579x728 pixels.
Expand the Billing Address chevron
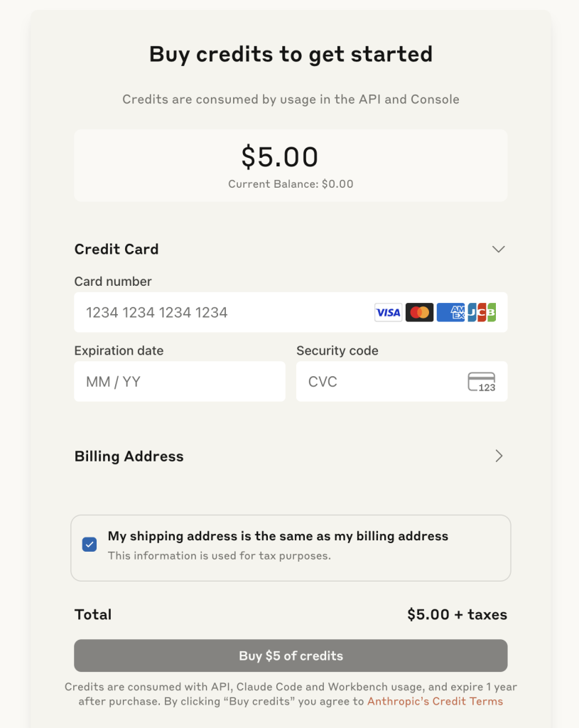coord(499,456)
